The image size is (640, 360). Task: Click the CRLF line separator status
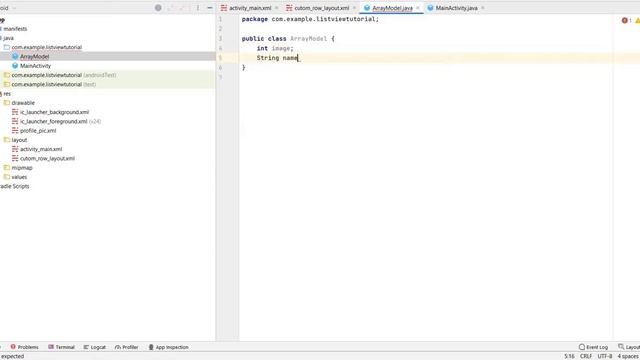[586, 356]
